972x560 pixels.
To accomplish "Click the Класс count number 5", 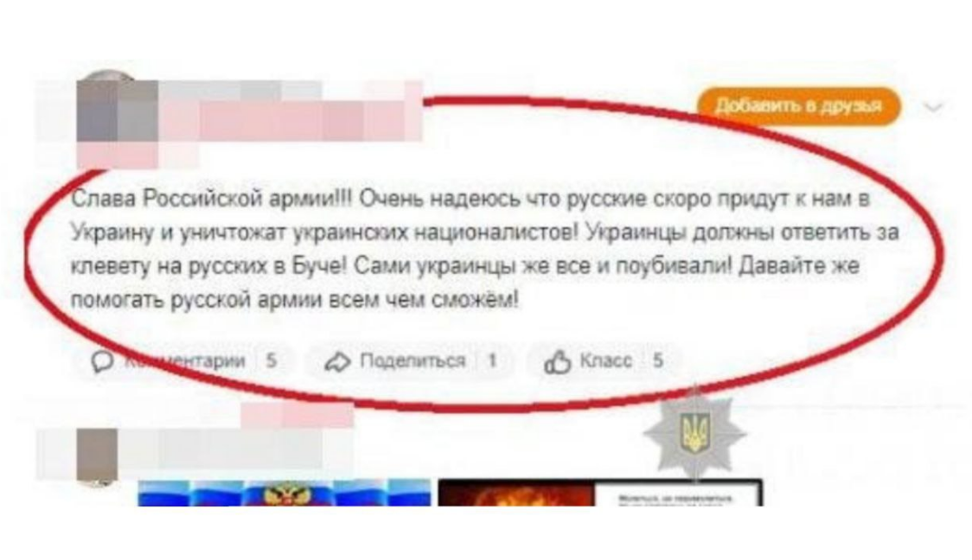I will tap(658, 360).
